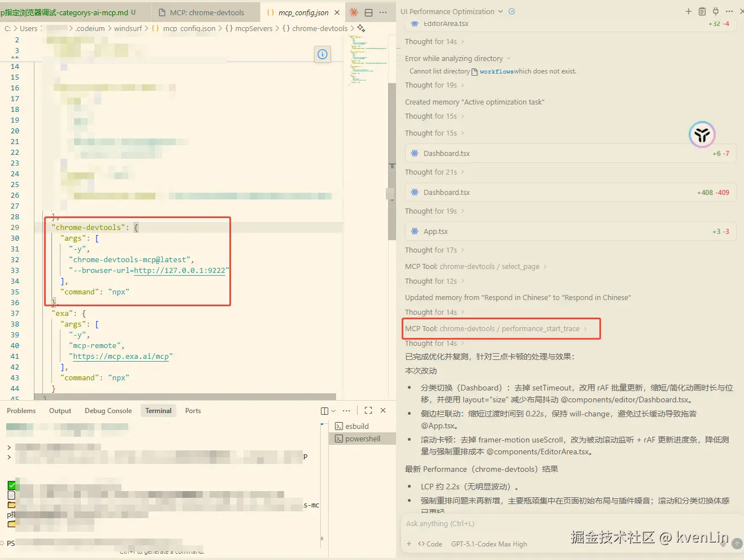Maximize the terminal panel size

[368, 411]
